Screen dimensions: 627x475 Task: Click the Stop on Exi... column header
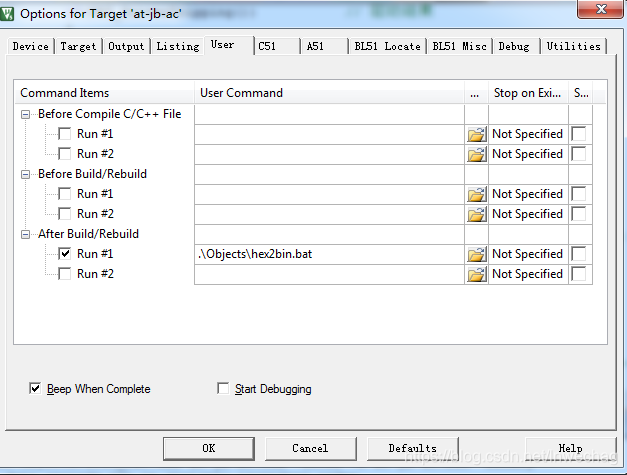pos(528,93)
